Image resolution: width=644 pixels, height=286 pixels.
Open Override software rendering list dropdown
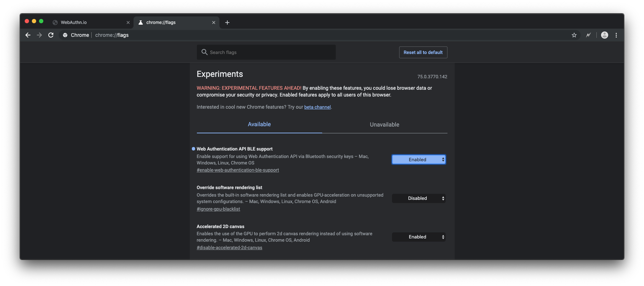tap(419, 198)
